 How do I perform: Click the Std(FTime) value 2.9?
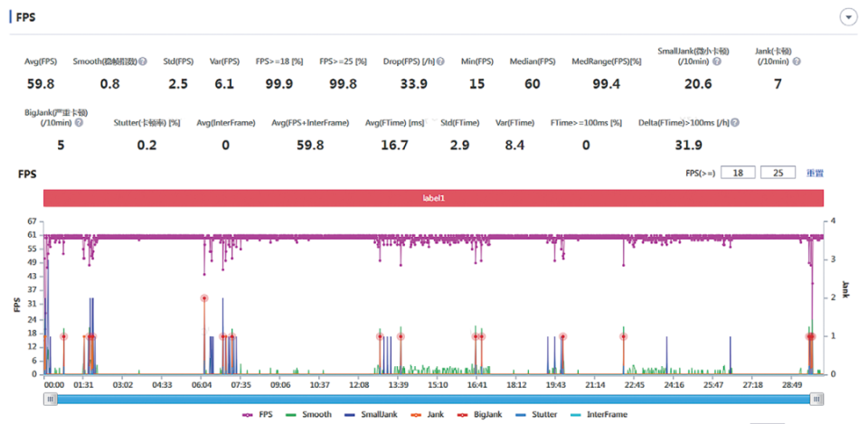click(x=459, y=145)
